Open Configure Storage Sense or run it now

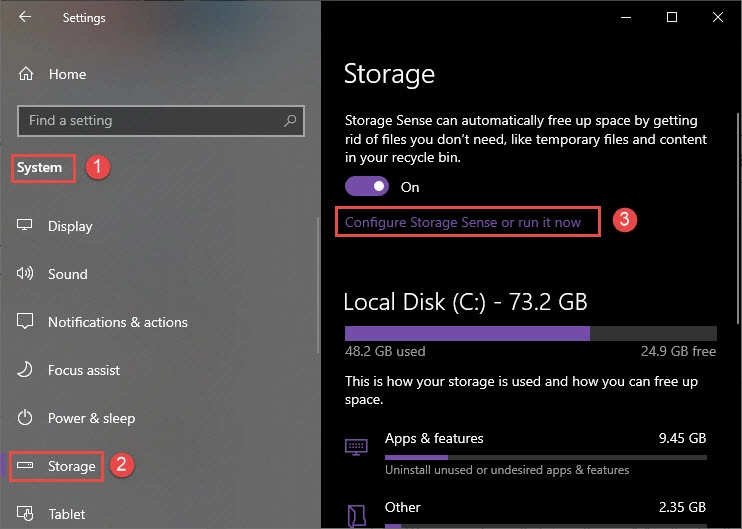pyautogui.click(x=462, y=222)
